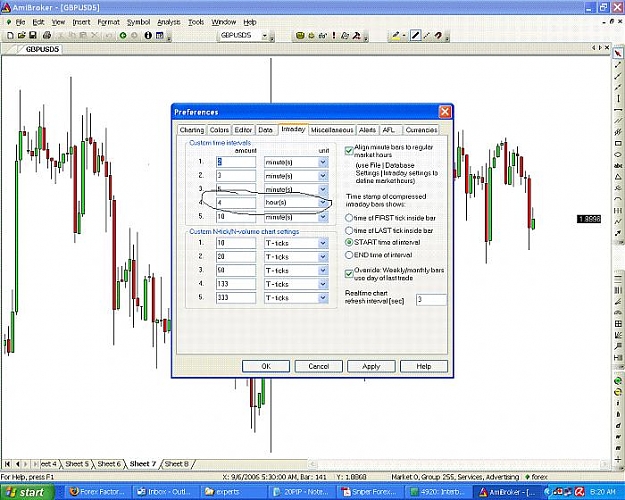This screenshot has height=500, width=625.
Task: Open experts folder from taskbar
Action: (233, 492)
